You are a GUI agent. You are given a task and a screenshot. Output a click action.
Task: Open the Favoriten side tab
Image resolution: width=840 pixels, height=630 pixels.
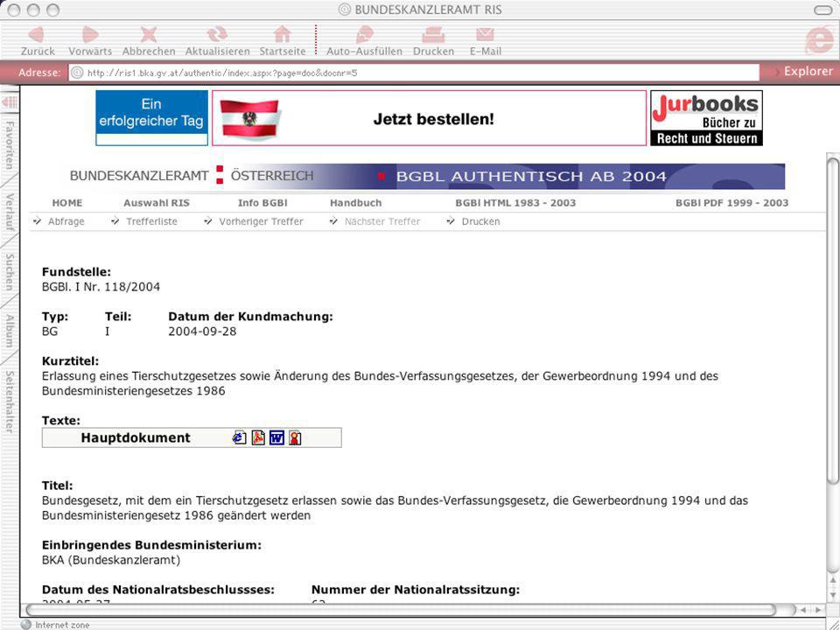[9, 145]
